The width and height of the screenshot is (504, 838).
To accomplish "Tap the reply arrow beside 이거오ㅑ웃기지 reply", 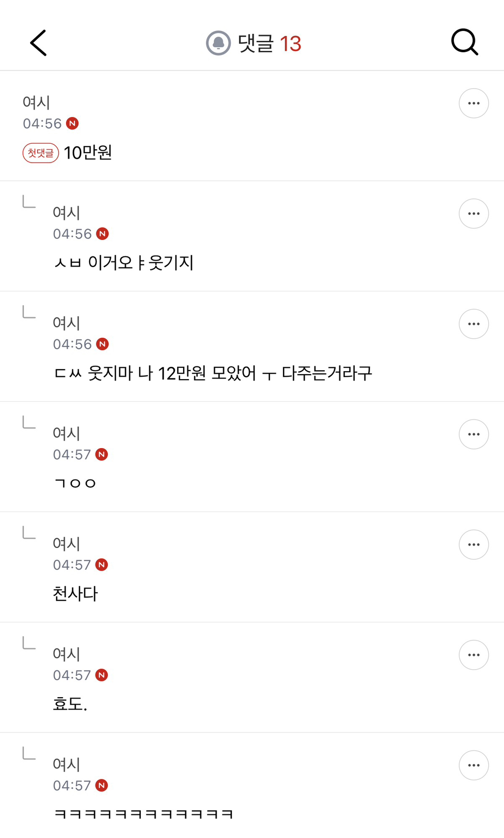I will 30,201.
